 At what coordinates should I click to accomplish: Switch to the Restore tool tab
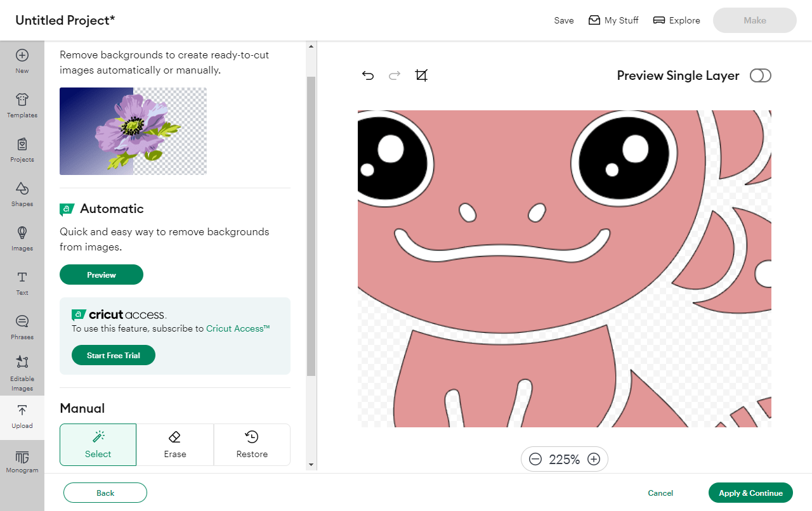click(252, 444)
